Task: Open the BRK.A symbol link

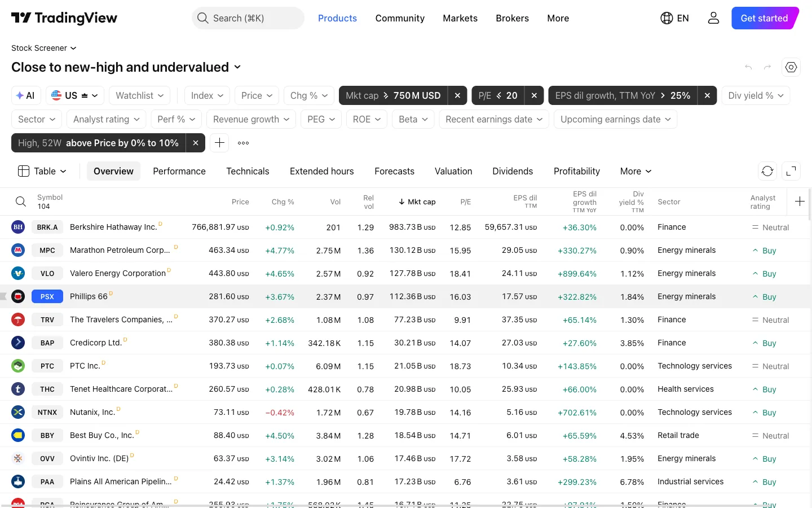Action: click(47, 227)
